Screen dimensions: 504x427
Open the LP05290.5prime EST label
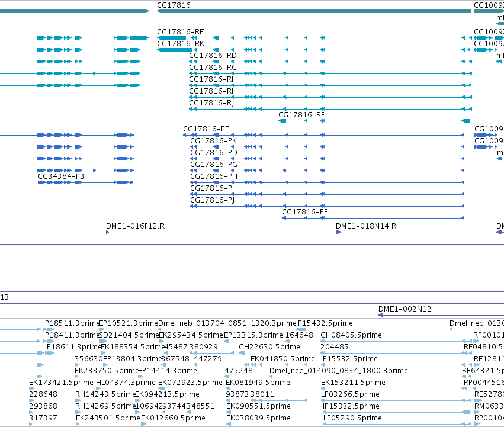[352, 419]
